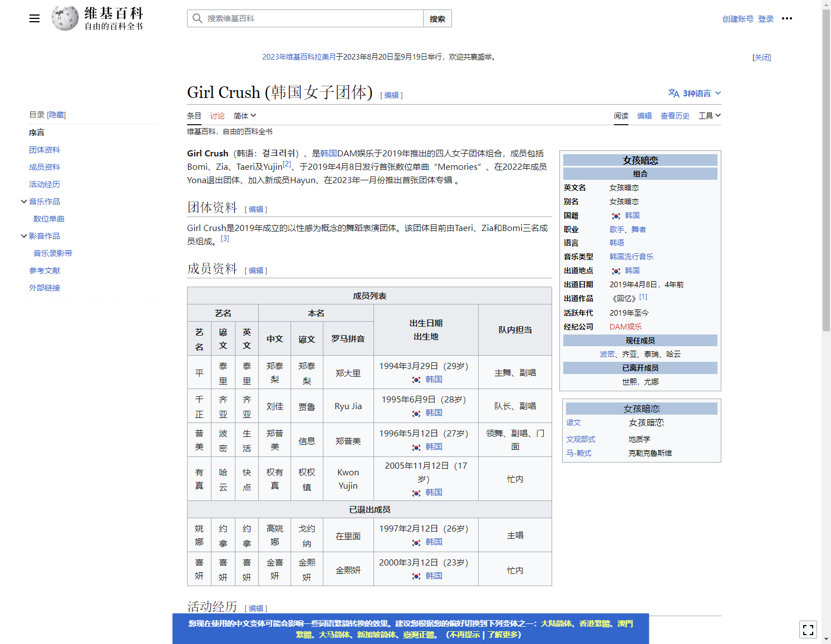
Task: Open citation [2] in intro
Action: [287, 164]
